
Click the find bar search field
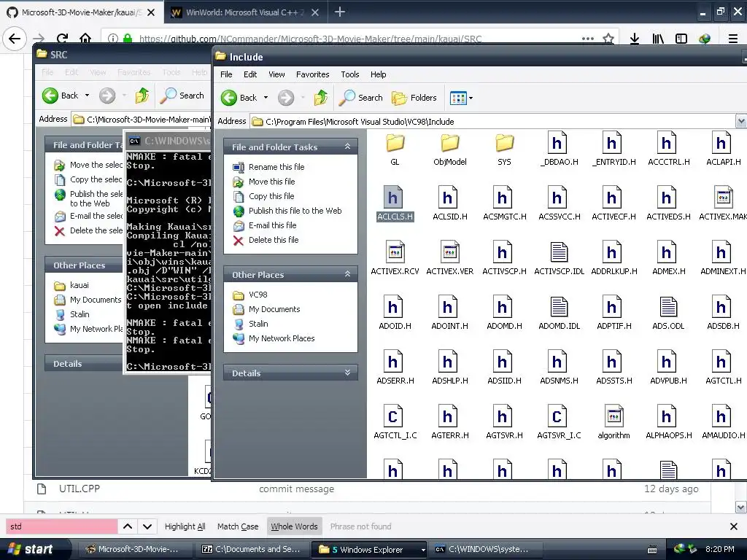pos(61,526)
